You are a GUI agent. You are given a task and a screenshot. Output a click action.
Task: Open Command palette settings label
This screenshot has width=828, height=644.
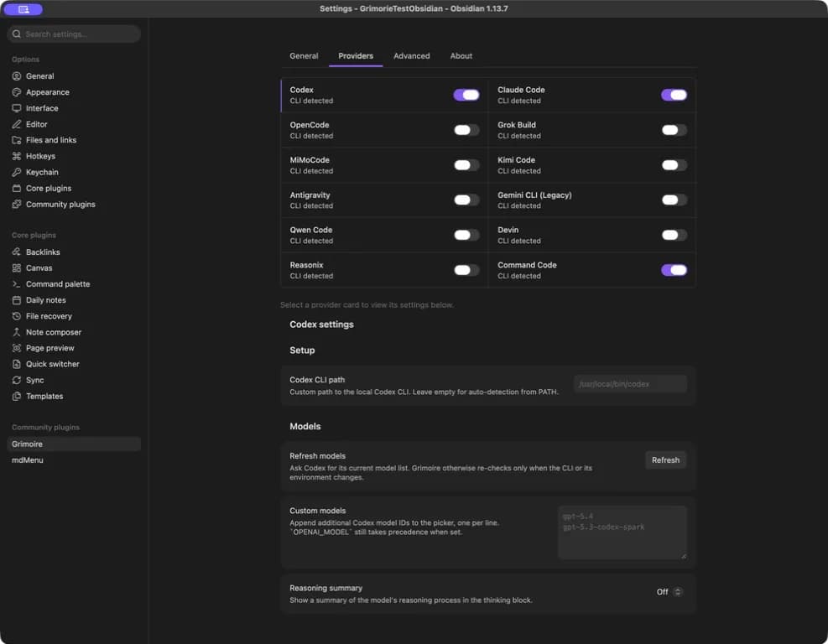pyautogui.click(x=58, y=284)
